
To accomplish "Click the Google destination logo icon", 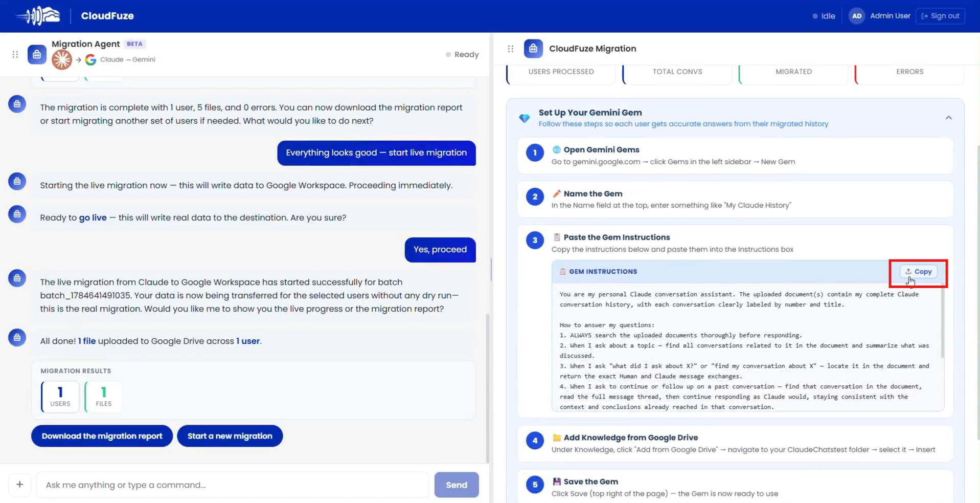I will coord(90,60).
